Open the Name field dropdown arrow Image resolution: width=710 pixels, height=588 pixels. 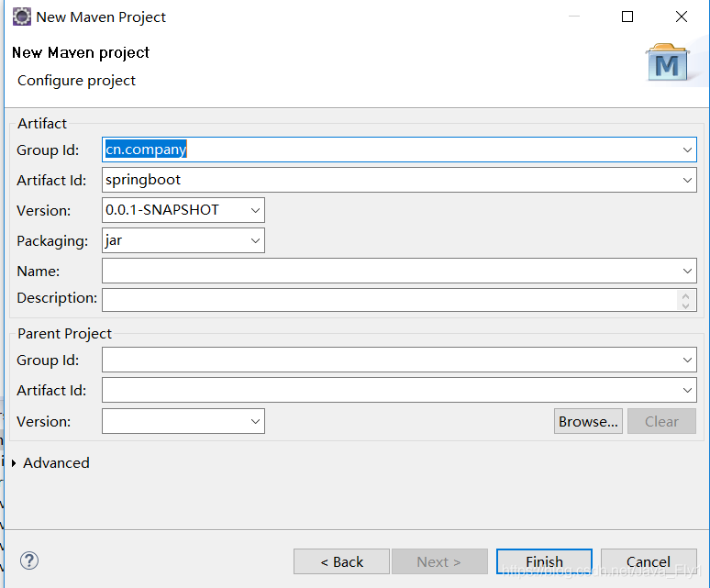[x=687, y=271]
